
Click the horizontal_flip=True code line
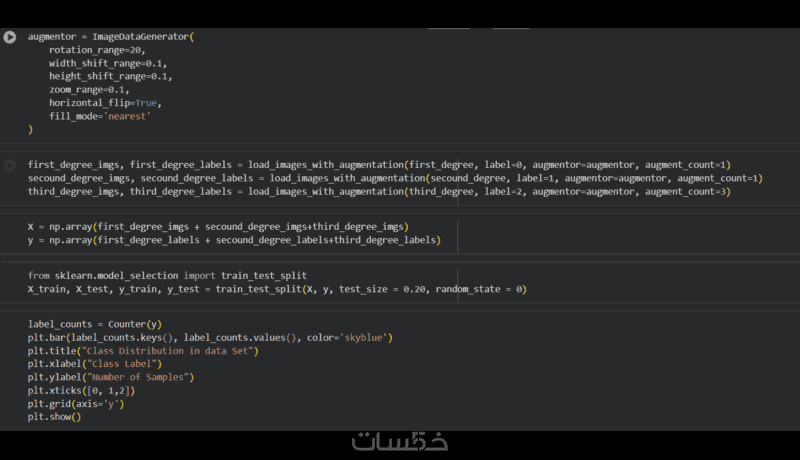(x=104, y=102)
